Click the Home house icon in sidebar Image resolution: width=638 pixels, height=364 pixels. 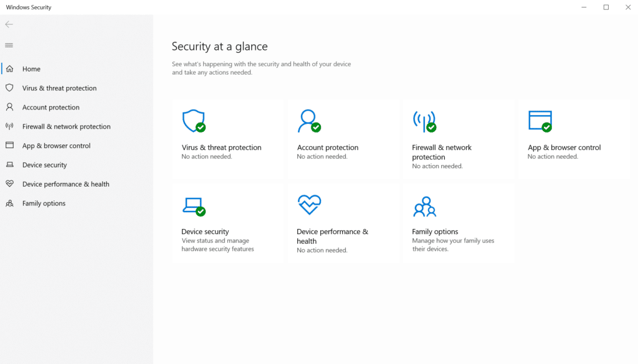pyautogui.click(x=10, y=68)
